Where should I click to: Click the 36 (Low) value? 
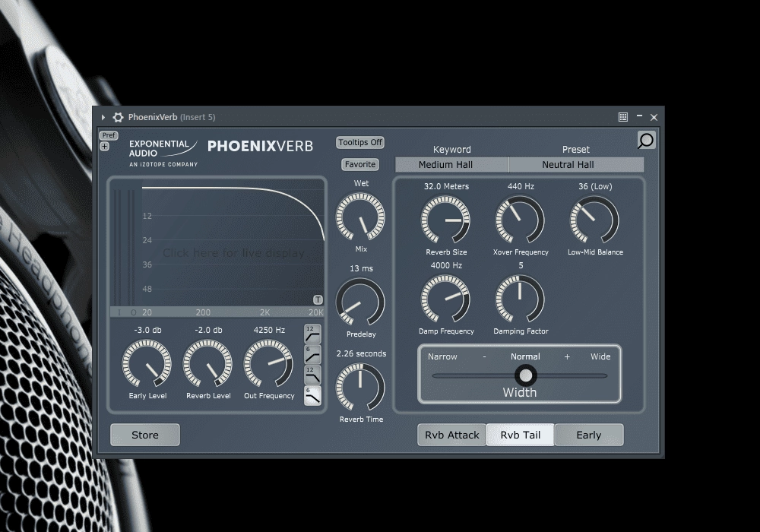595,186
